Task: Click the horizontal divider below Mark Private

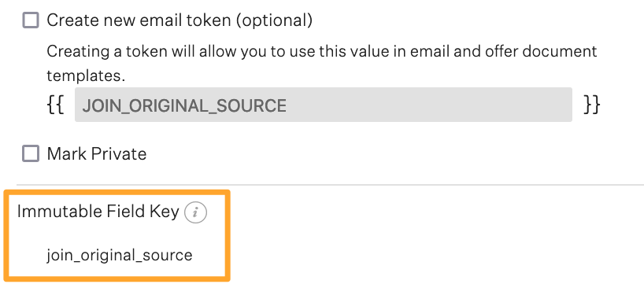Action: [x=330, y=185]
